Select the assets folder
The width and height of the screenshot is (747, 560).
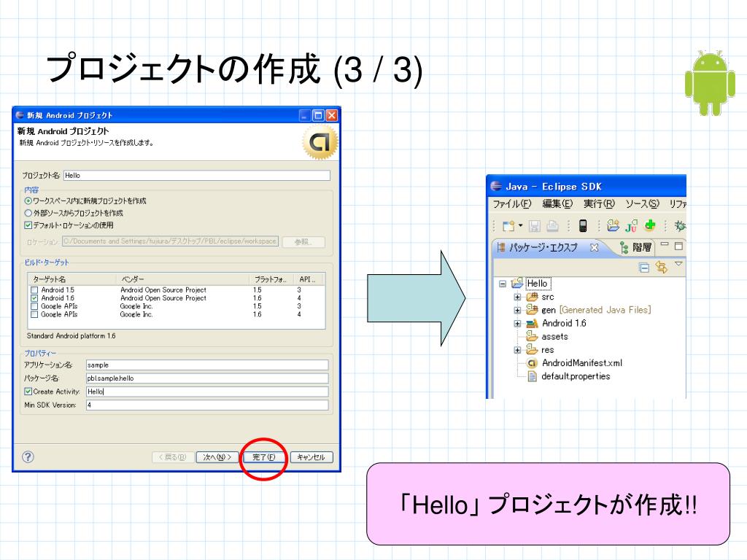[x=554, y=337]
